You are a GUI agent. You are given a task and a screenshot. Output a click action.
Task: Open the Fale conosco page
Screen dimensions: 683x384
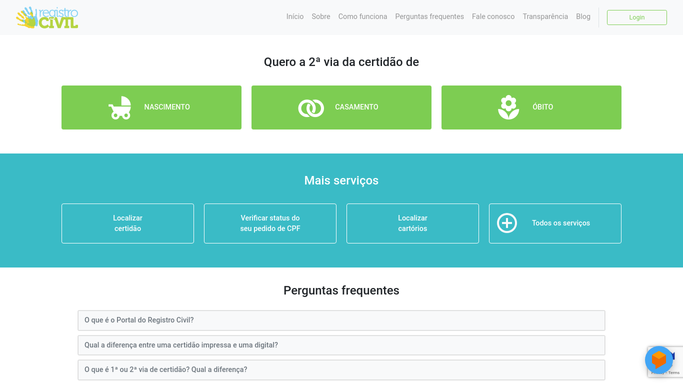[x=493, y=17]
